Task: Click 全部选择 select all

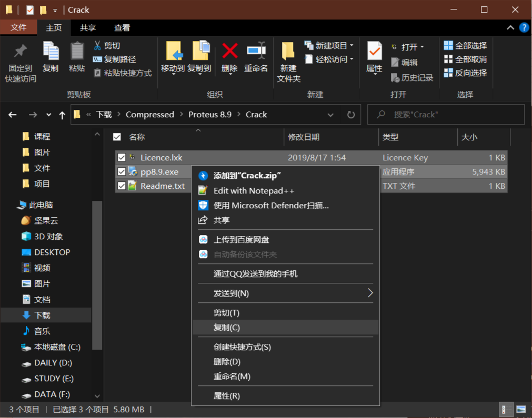Action: [x=465, y=45]
